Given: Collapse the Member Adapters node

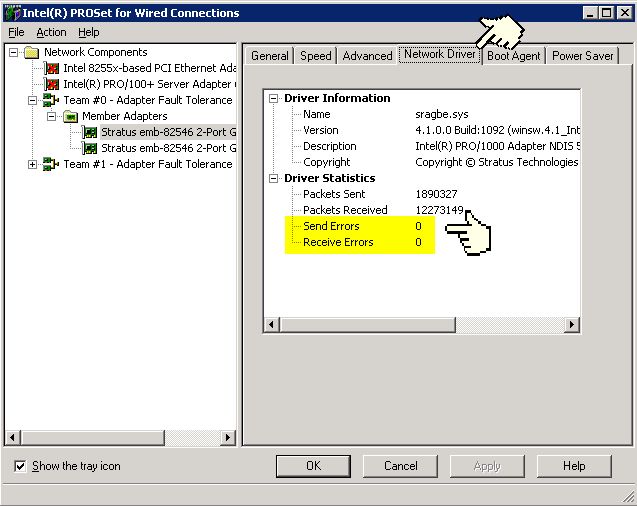Looking at the screenshot, I should tap(52, 117).
